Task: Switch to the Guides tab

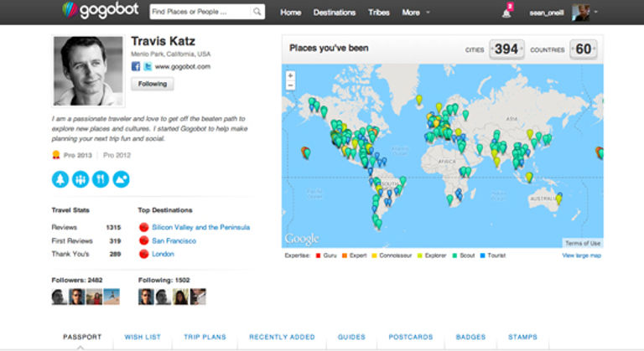Action: pyautogui.click(x=351, y=337)
